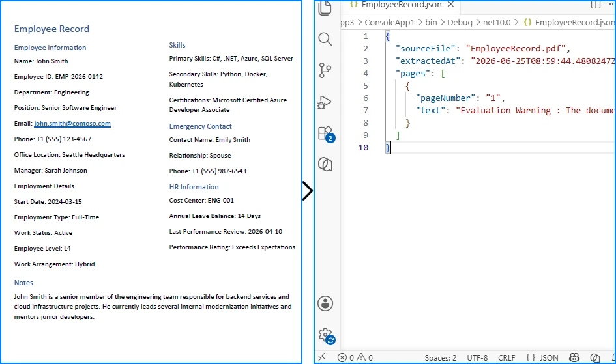Change line endings via CRLF
This screenshot has width=616, height=364.
coord(506,357)
